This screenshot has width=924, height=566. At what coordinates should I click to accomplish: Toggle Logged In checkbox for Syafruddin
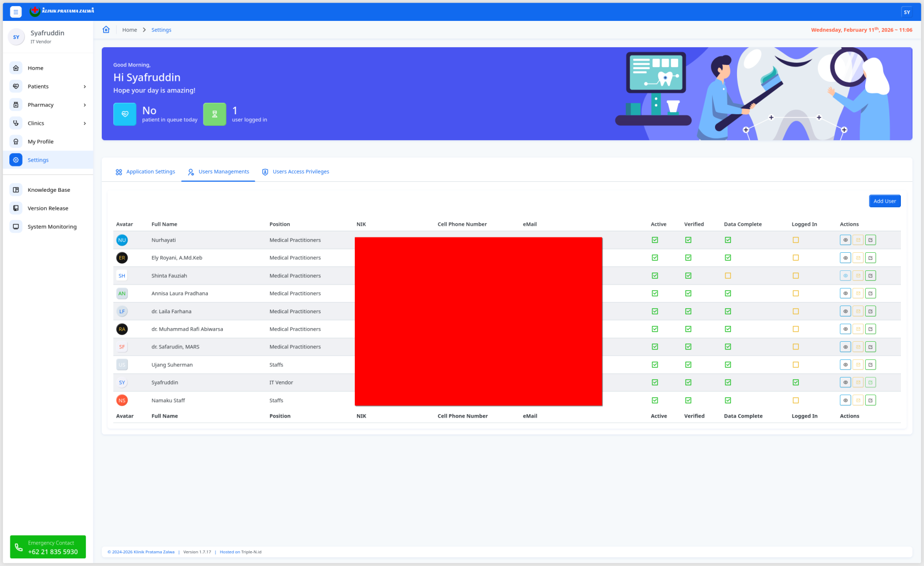pos(795,382)
